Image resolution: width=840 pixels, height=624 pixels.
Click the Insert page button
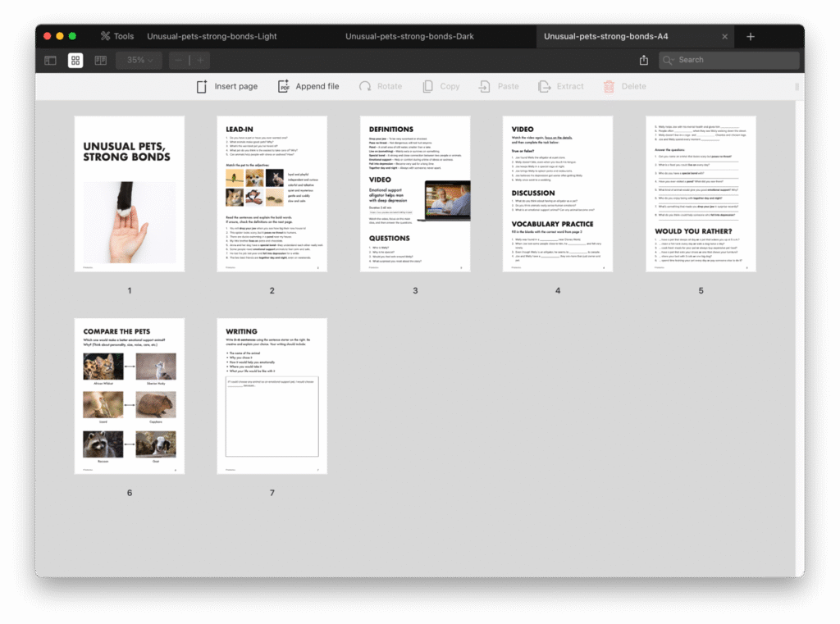pyautogui.click(x=226, y=86)
